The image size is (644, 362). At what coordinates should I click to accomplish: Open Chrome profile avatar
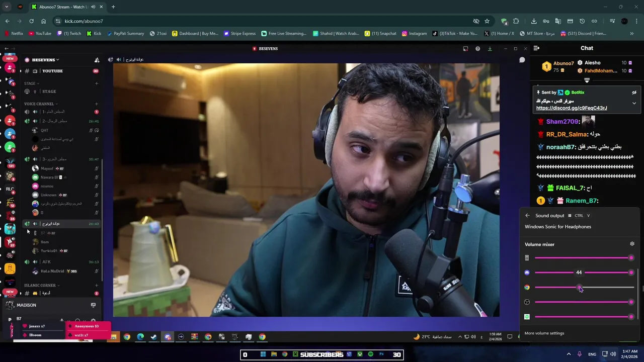[624, 21]
